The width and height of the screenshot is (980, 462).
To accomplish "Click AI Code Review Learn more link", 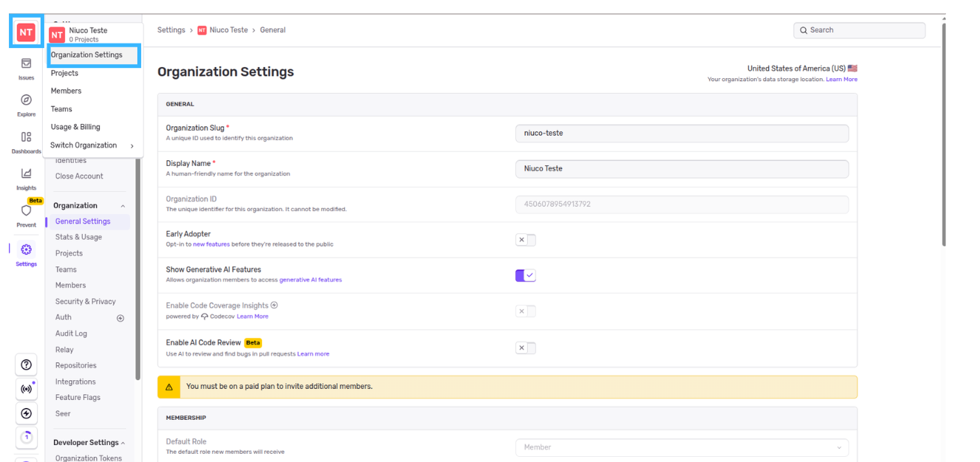I will click(313, 354).
